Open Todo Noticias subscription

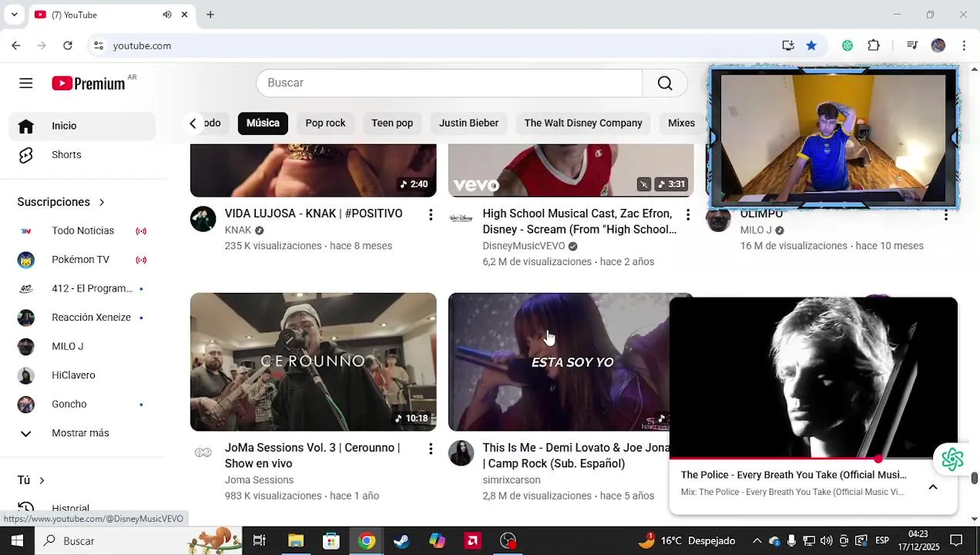[x=82, y=231]
